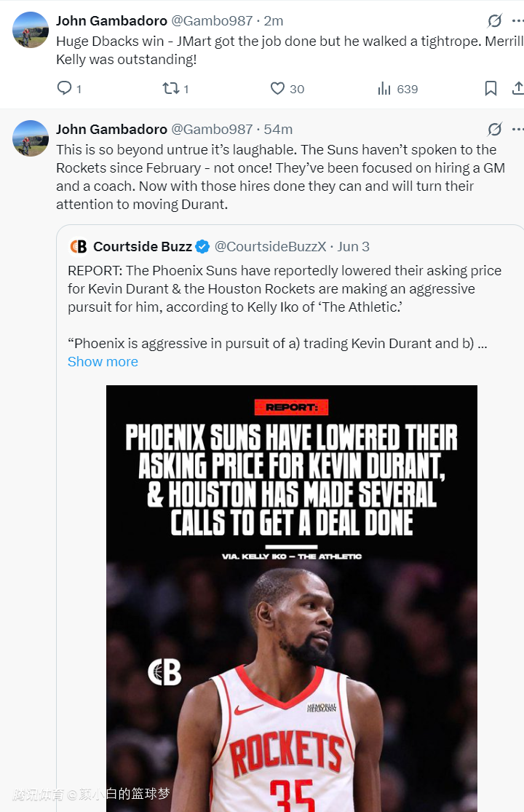
Task: Open Grok icon on first tweet
Action: coord(495,20)
